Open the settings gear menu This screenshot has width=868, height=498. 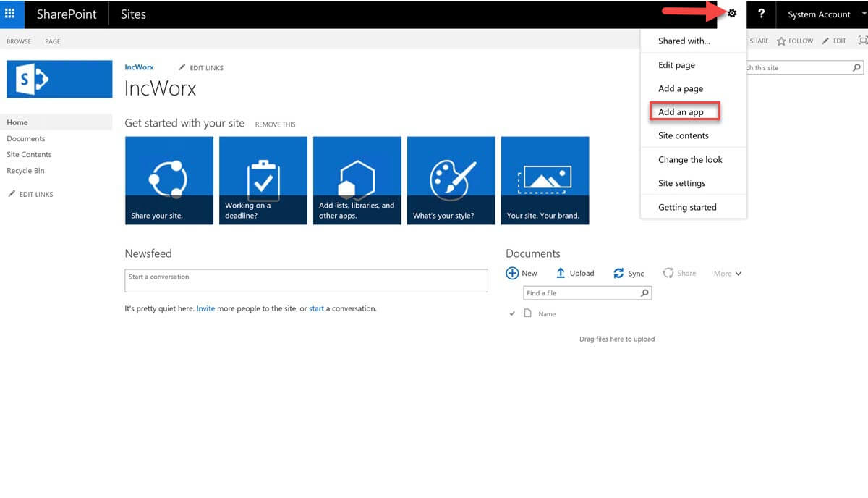[732, 14]
